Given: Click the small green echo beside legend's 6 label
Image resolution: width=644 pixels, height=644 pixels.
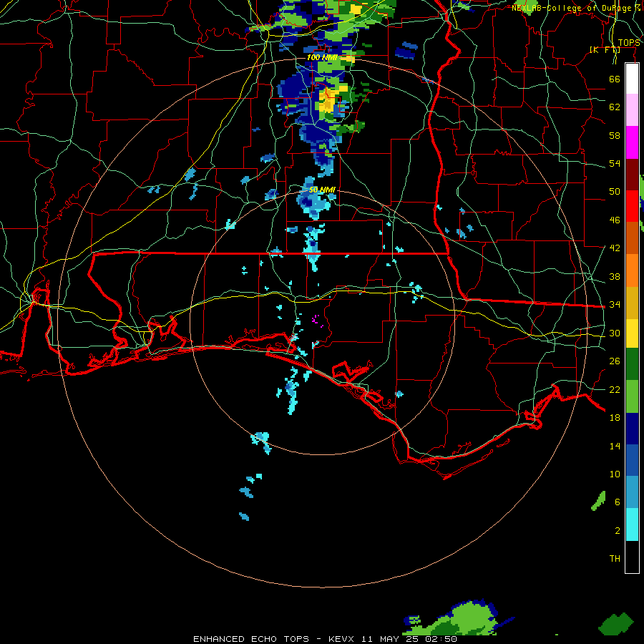Looking at the screenshot, I should pos(598,501).
